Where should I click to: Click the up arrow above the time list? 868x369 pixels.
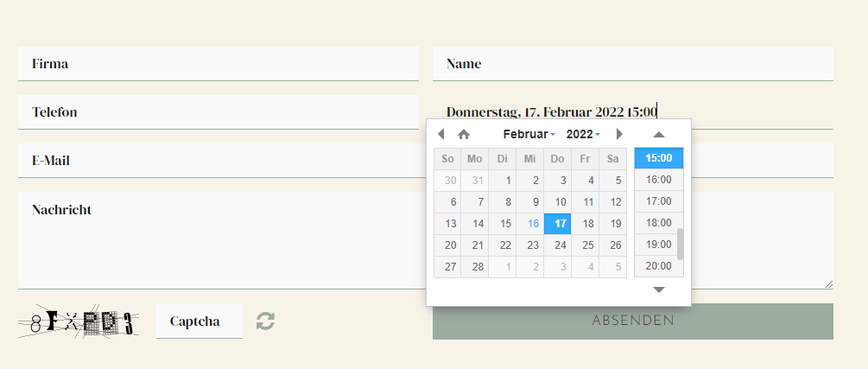[659, 134]
